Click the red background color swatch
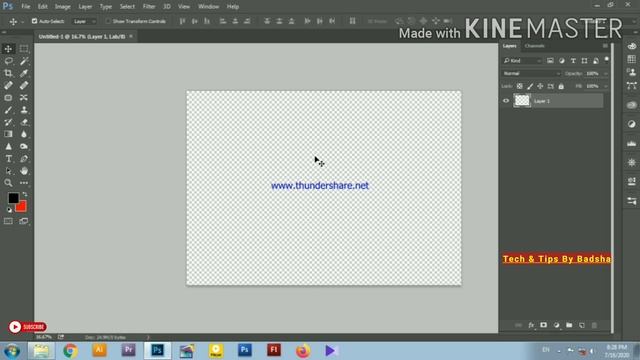This screenshot has width=640, height=360. click(x=22, y=207)
